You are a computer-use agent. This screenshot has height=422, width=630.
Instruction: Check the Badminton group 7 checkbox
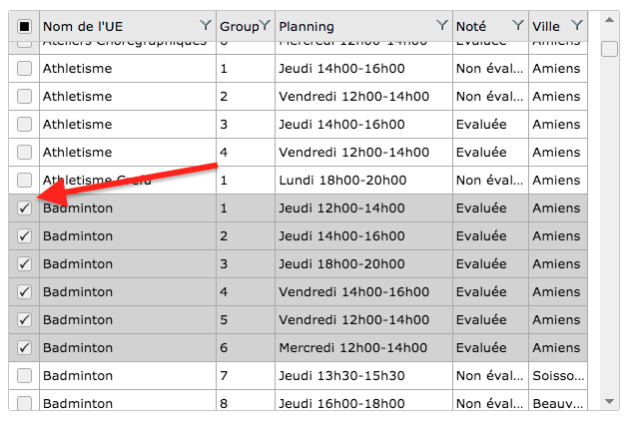coord(24,375)
